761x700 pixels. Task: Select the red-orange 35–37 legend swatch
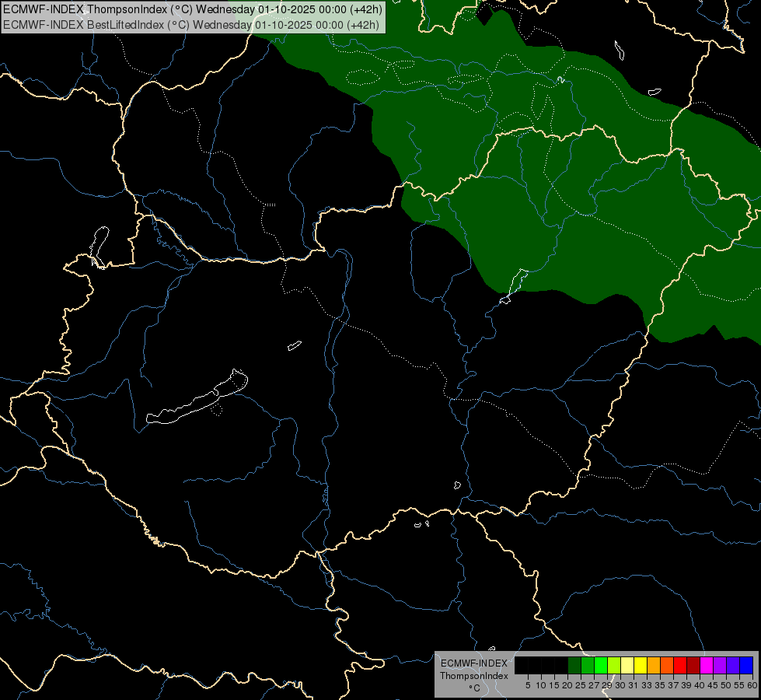tap(667, 665)
